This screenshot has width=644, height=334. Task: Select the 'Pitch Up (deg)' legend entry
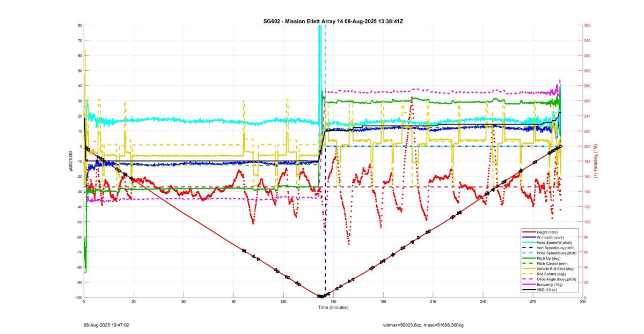coord(550,258)
